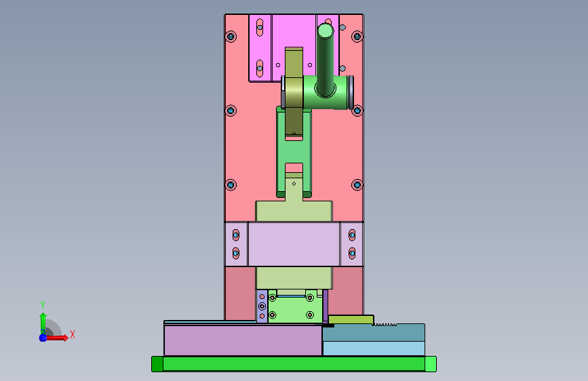Click the green Y-axis arrow of the triad
Viewport: 588px width, 381px height.
tap(43, 323)
